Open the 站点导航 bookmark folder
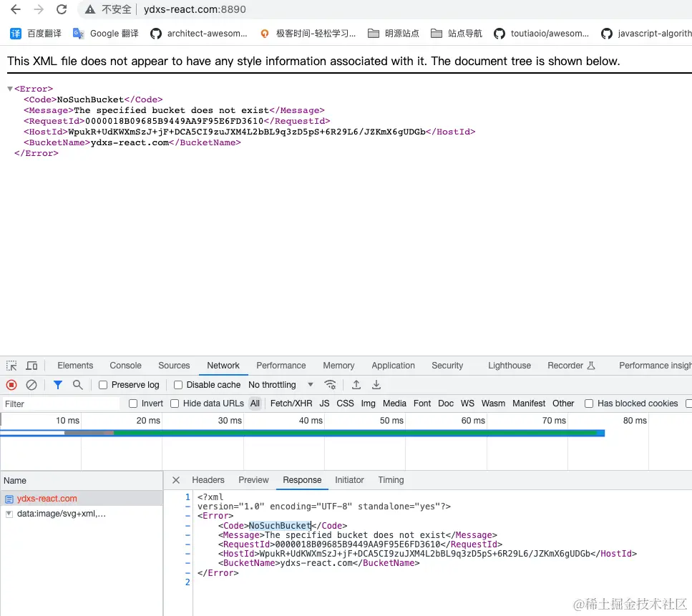692x616 pixels. coord(457,34)
